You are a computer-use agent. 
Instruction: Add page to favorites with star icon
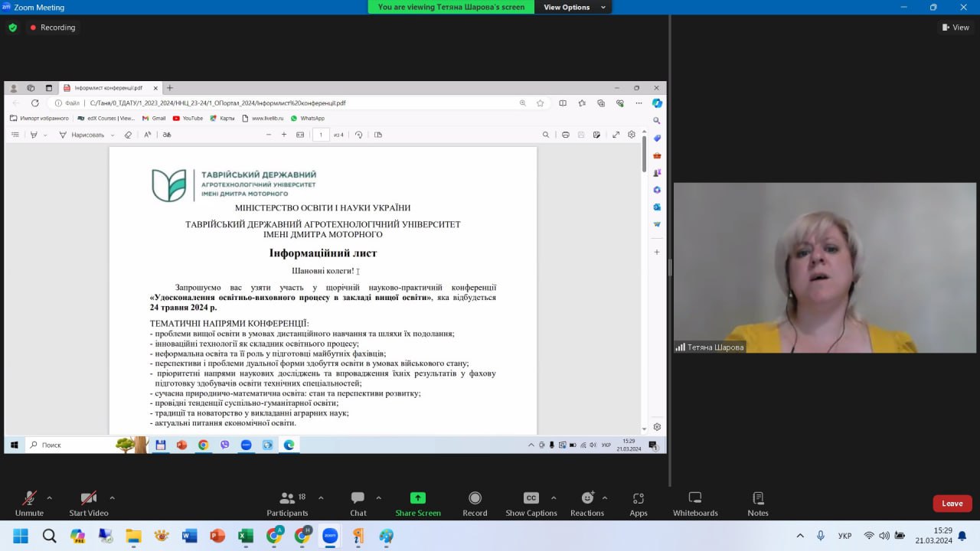[x=540, y=103]
